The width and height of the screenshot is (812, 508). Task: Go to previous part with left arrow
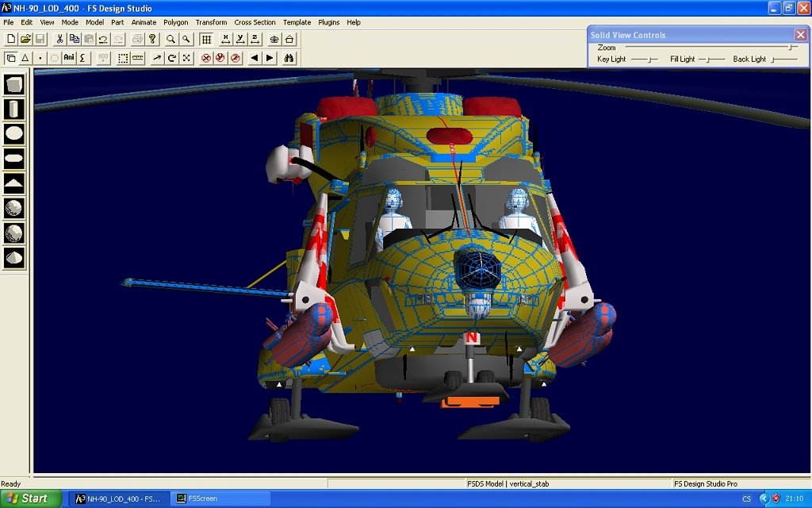click(x=255, y=58)
